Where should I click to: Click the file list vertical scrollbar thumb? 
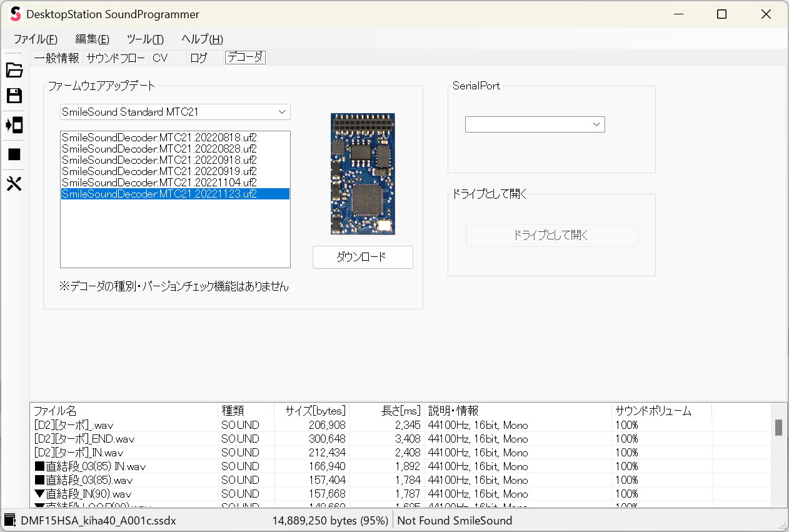(x=778, y=428)
